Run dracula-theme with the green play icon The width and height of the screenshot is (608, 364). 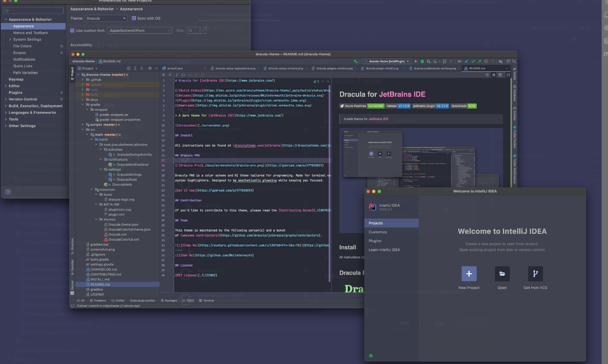pyautogui.click(x=416, y=61)
